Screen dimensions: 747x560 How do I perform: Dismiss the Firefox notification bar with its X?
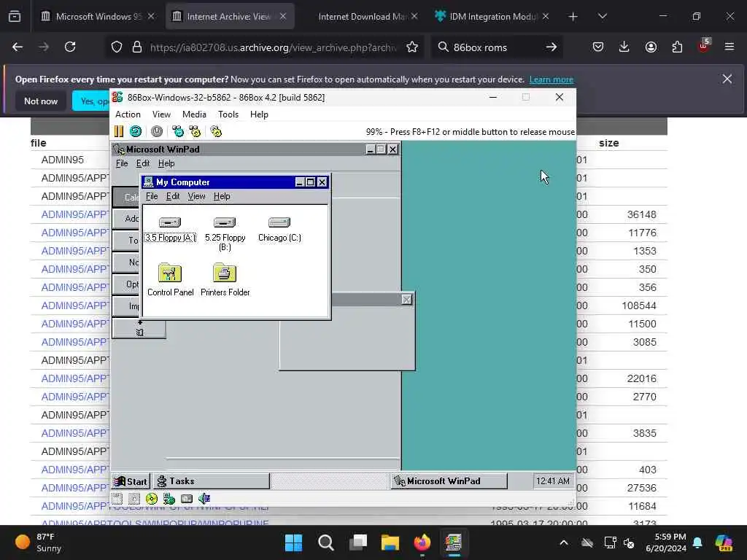(727, 79)
